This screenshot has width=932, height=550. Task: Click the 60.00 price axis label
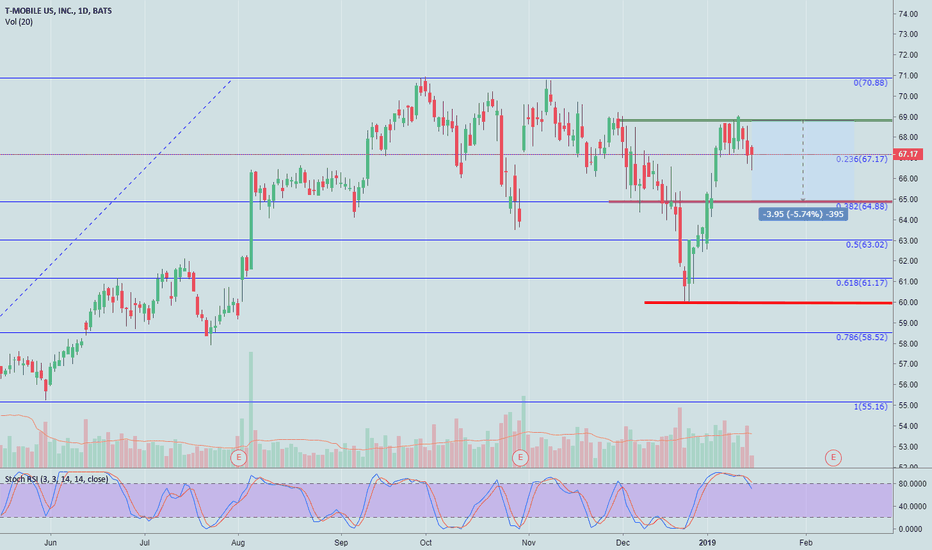click(908, 302)
